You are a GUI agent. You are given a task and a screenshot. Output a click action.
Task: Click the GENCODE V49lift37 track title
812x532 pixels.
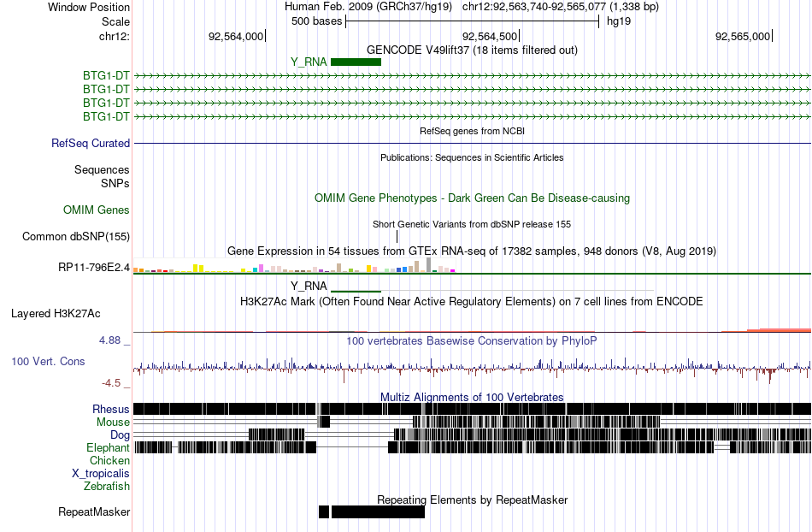(x=473, y=50)
